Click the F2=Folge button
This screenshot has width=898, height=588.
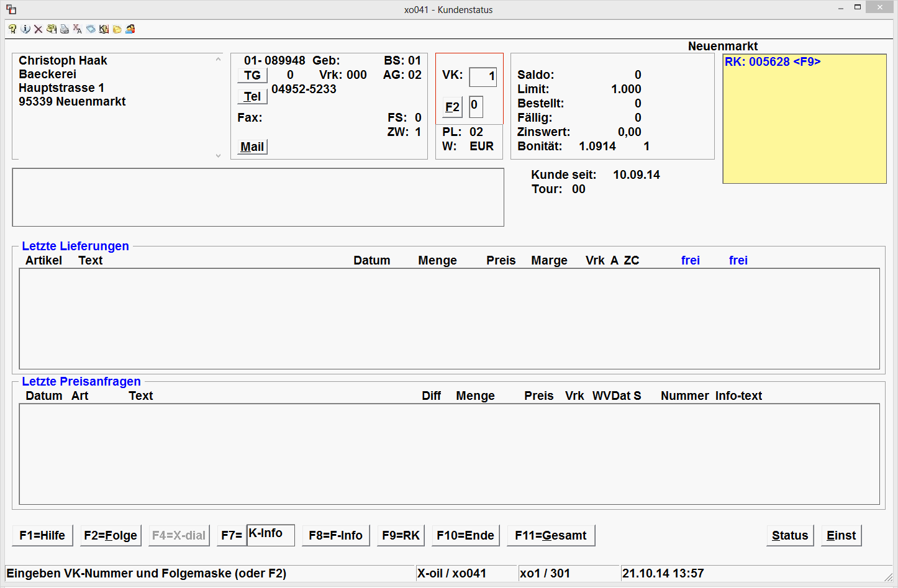coord(111,535)
